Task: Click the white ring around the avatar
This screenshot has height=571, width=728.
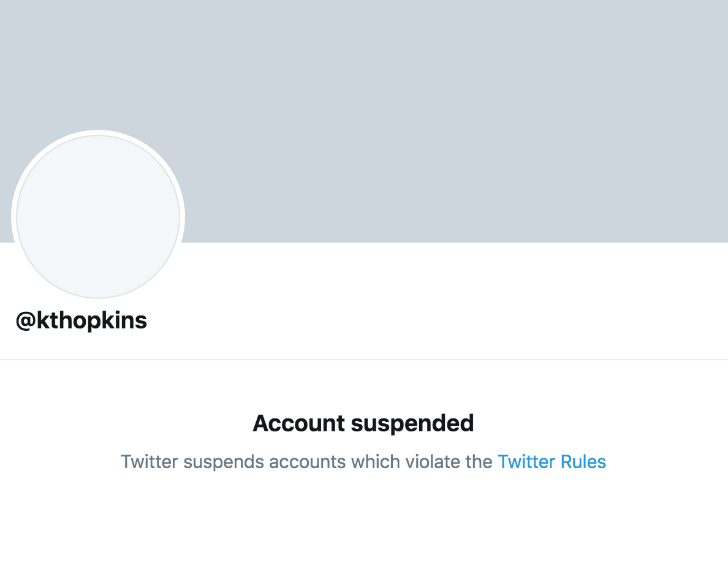Action: 98,133
